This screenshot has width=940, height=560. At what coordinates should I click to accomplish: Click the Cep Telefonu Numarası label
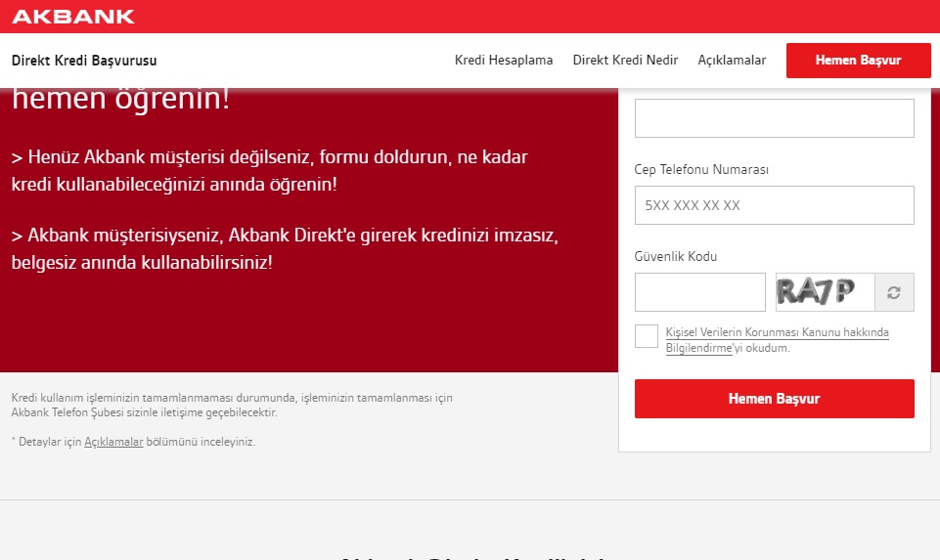[x=700, y=169]
